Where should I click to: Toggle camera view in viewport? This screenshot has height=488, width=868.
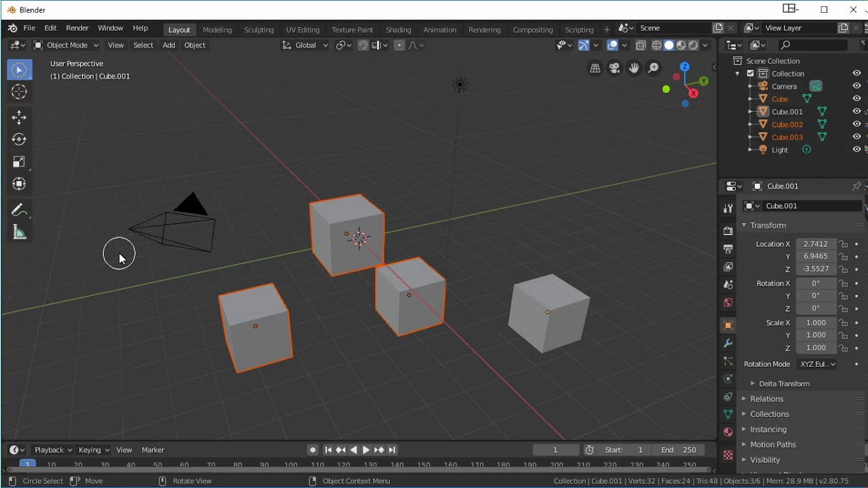614,68
